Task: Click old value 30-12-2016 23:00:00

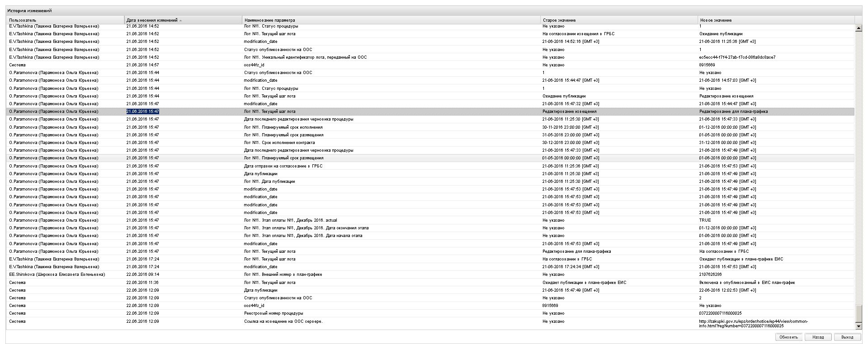Action: [x=571, y=143]
